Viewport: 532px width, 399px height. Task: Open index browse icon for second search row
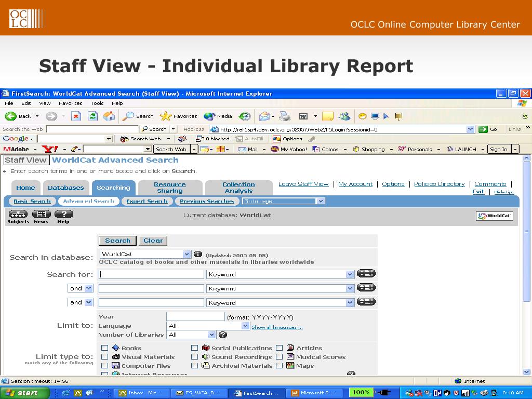366,288
